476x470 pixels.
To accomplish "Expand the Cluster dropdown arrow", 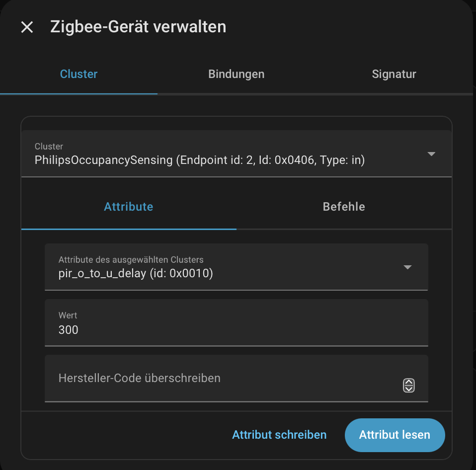I will point(431,154).
